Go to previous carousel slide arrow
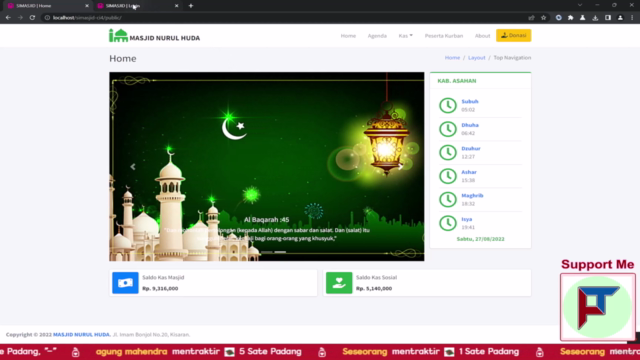 133,167
